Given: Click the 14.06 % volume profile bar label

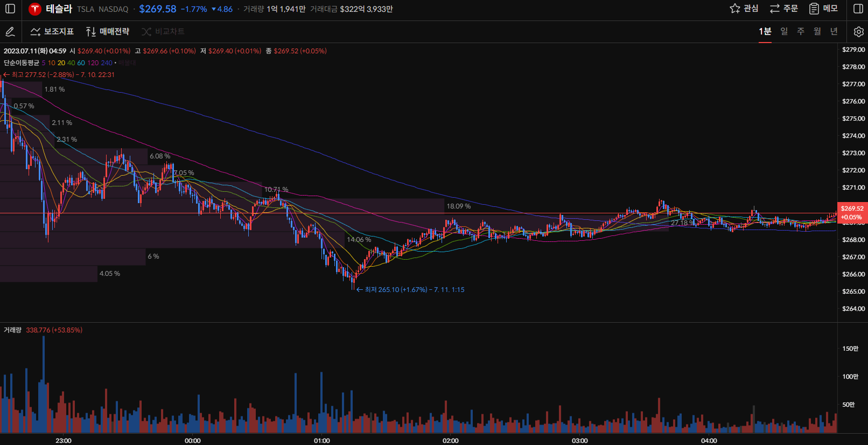Looking at the screenshot, I should pyautogui.click(x=359, y=240).
